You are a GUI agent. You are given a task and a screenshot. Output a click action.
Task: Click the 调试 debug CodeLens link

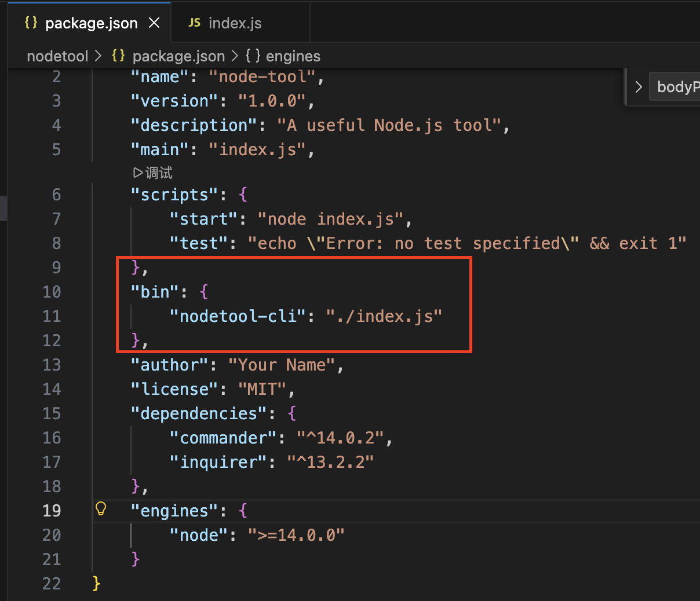click(159, 173)
